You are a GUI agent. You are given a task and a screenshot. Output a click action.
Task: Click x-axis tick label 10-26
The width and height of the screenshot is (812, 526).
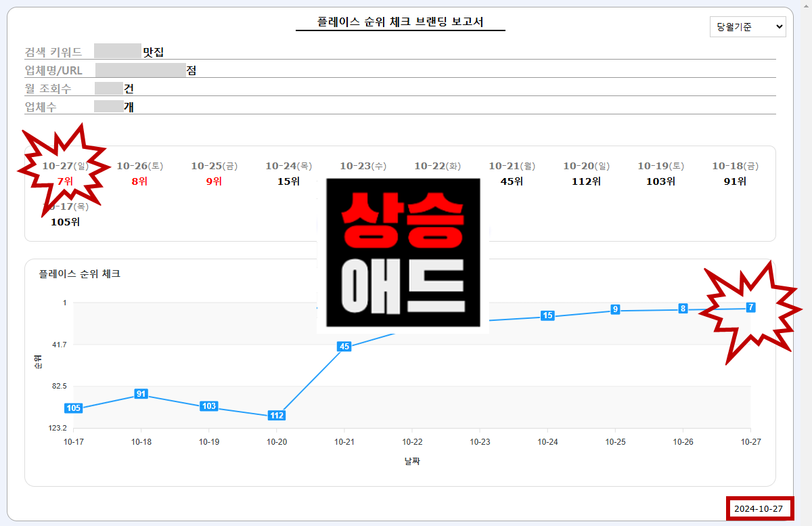coord(683,441)
